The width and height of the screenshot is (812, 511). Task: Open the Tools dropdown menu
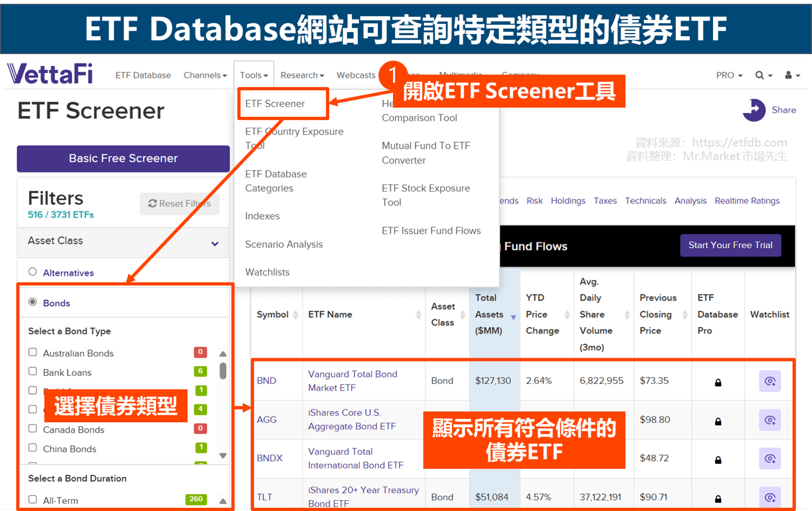254,75
